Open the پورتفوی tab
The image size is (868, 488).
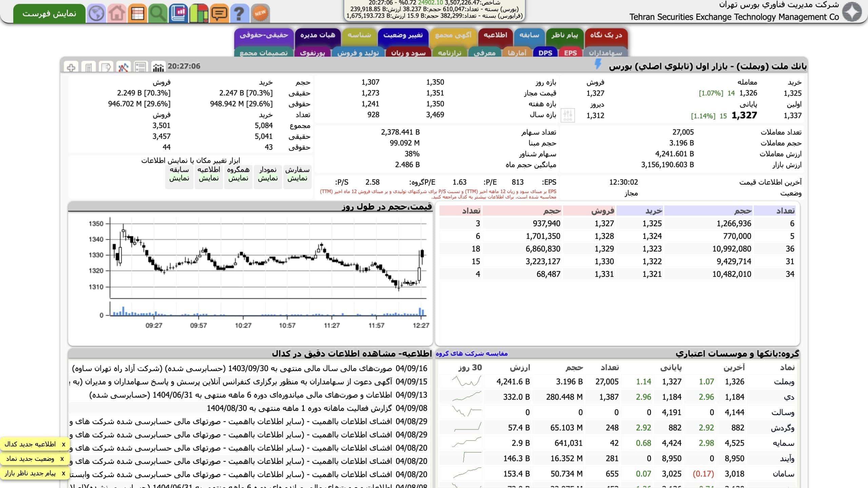click(312, 53)
